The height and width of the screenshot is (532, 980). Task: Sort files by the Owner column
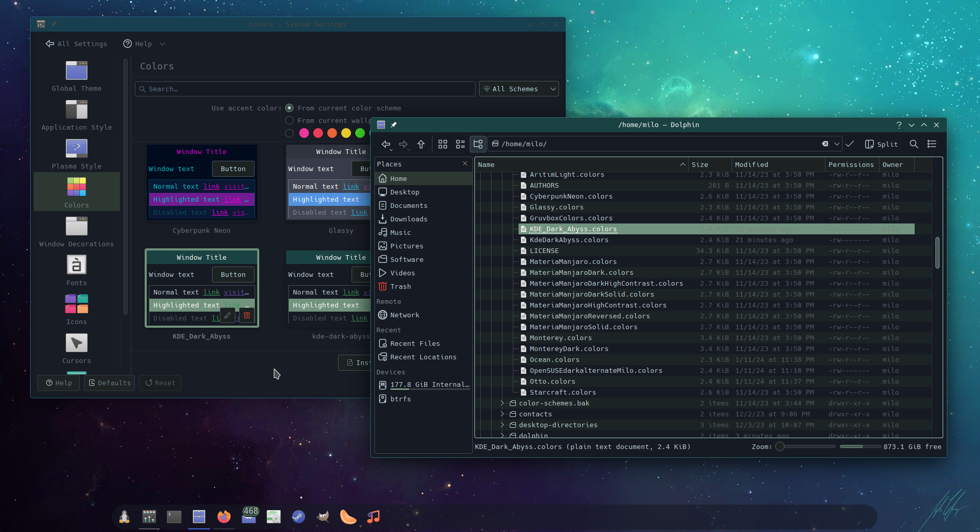tap(897, 164)
